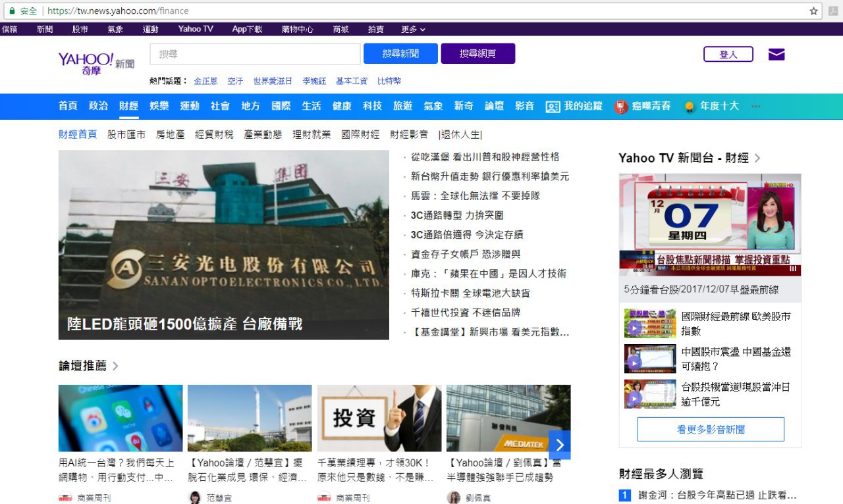Screen dimensions: 843x504
Task: Click the 看更多影音新聞 button
Action: tap(711, 430)
